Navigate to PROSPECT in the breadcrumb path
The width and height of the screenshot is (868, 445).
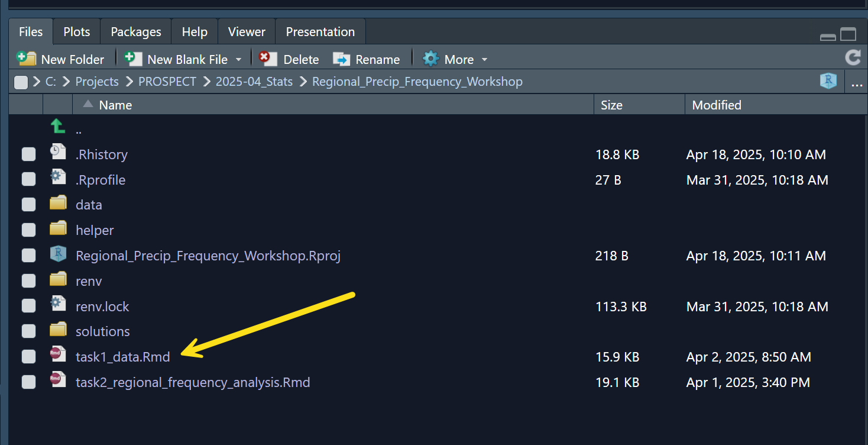[x=167, y=82]
